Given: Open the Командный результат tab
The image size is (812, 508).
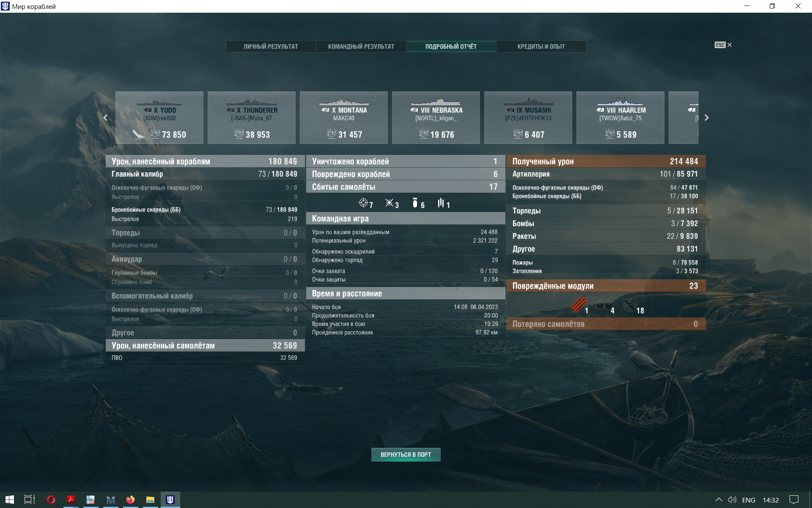Looking at the screenshot, I should [361, 47].
